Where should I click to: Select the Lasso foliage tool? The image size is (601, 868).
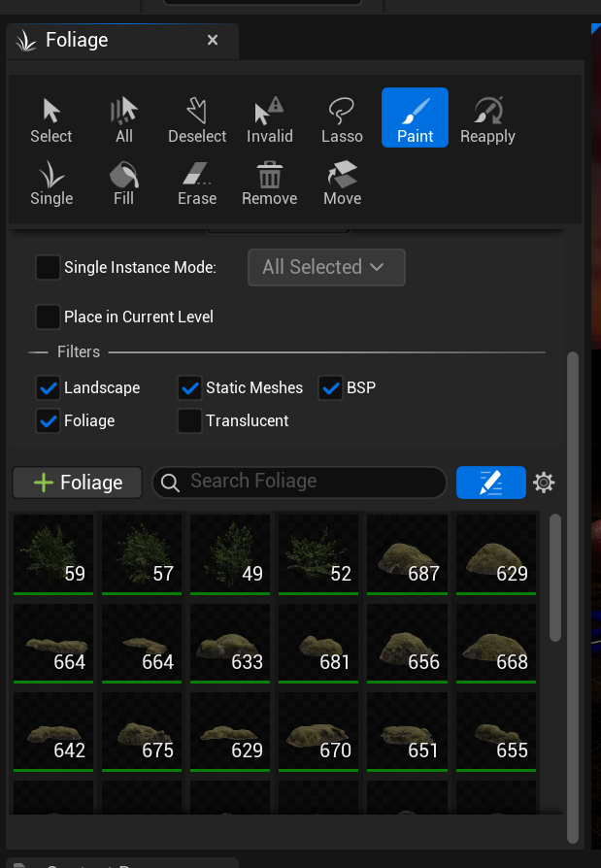click(x=342, y=118)
